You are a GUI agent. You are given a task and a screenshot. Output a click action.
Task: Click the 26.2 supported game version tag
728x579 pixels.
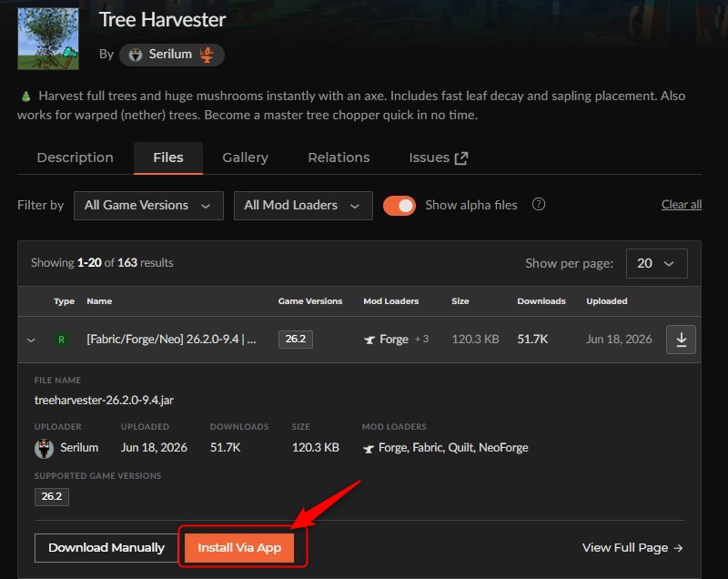pos(52,496)
